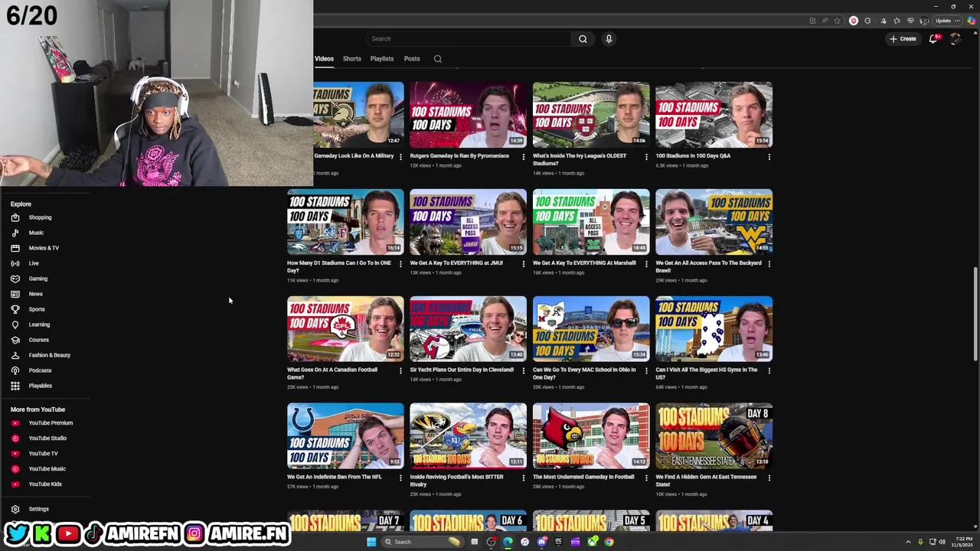980x551 pixels.
Task: Open the Windows Start menu
Action: [371, 542]
